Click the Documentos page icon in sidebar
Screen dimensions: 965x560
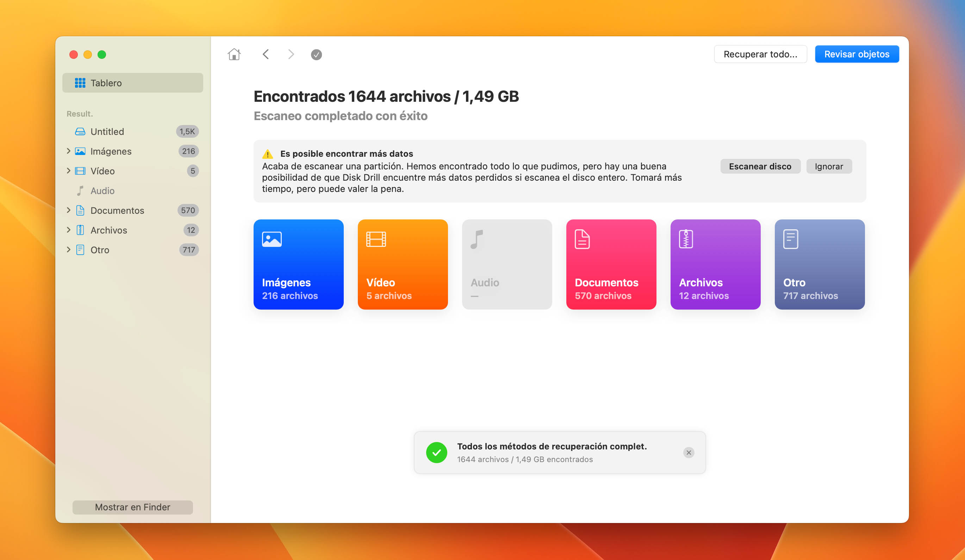(x=80, y=210)
